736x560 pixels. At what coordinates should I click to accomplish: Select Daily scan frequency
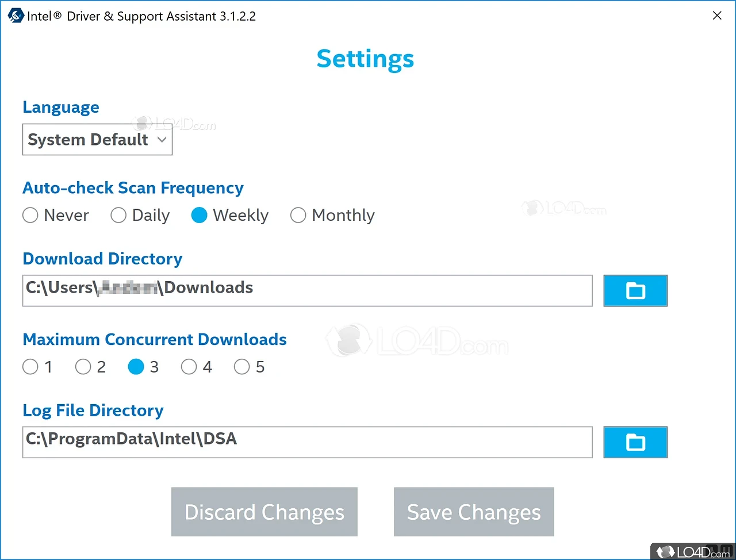pyautogui.click(x=118, y=215)
